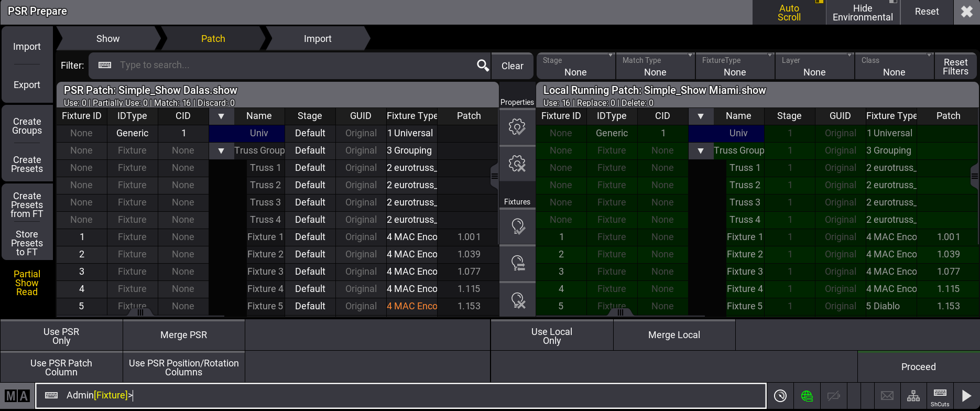
Task: Open the FixtureType filter dropdown
Action: pos(735,66)
